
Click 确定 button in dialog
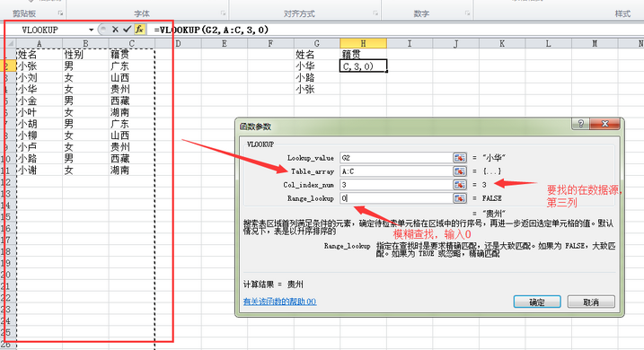coord(537,302)
